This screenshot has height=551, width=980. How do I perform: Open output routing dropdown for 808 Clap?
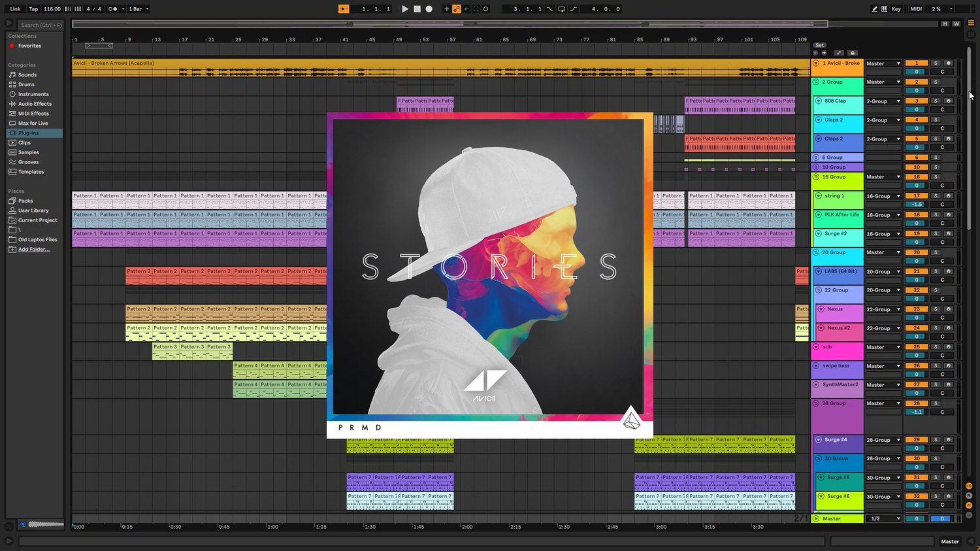click(883, 101)
